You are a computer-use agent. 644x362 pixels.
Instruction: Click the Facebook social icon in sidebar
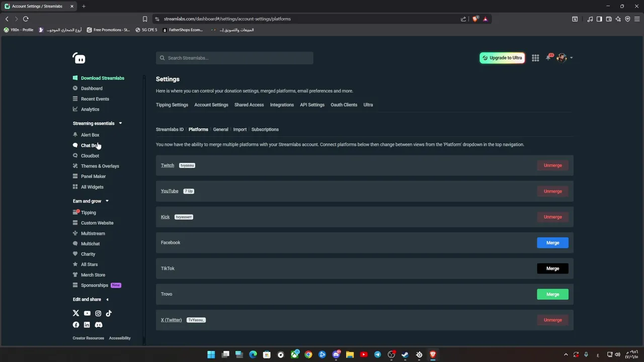(x=76, y=325)
